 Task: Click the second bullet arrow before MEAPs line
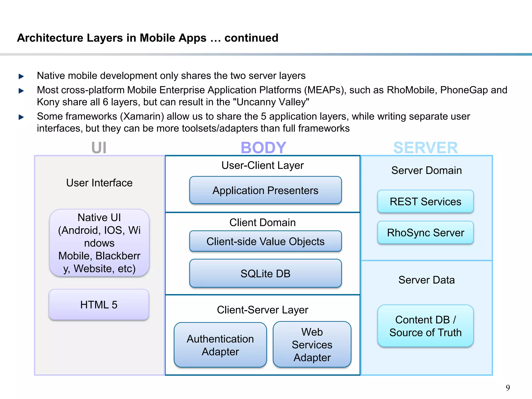(x=21, y=91)
